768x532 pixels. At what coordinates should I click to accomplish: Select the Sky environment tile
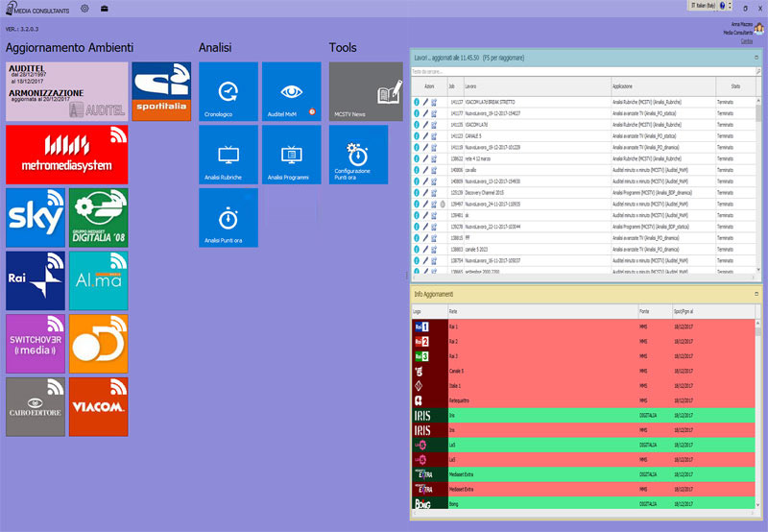point(35,217)
